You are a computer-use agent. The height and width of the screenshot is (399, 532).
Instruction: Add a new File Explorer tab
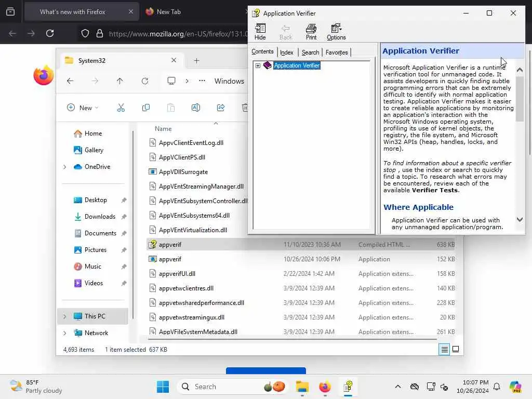196,60
